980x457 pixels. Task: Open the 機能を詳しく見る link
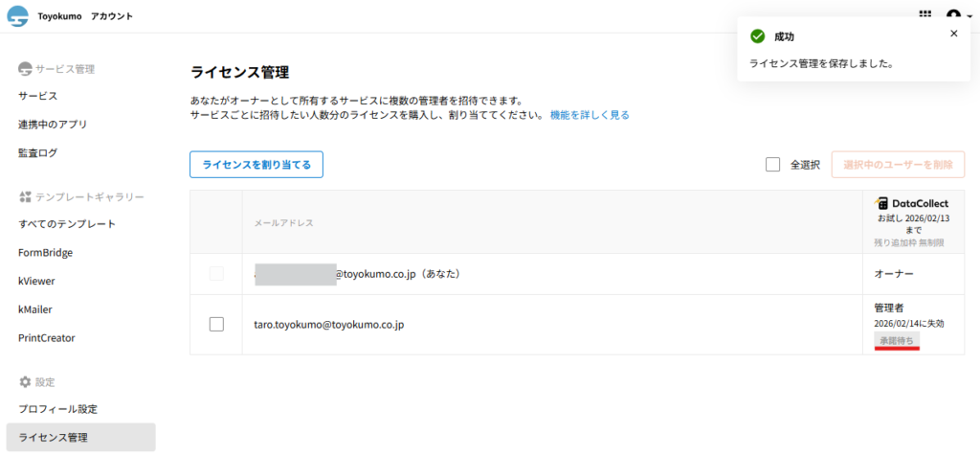click(x=590, y=115)
